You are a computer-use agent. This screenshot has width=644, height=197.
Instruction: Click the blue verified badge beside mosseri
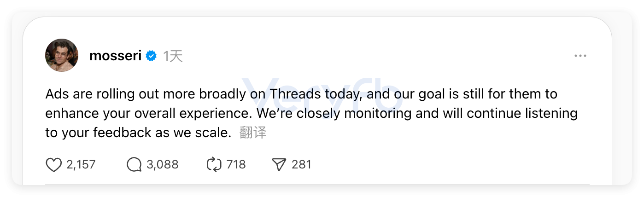click(151, 56)
